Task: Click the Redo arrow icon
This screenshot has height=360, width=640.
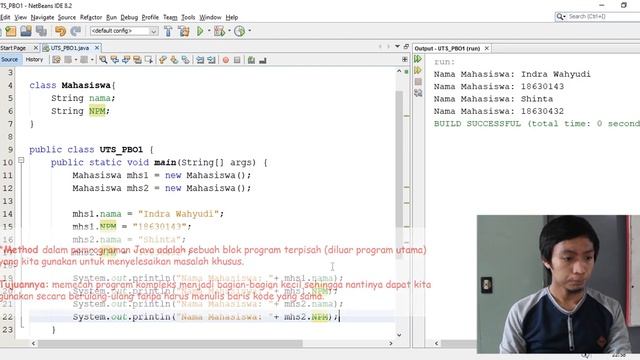Action: 76,31
